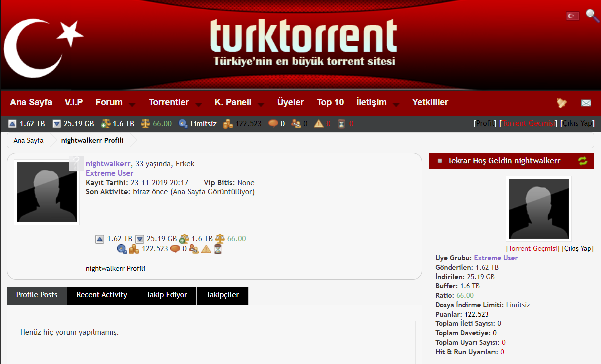601x364 pixels.
Task: Open Torrent Geçmişi under the sidebar avatar
Action: coord(533,248)
